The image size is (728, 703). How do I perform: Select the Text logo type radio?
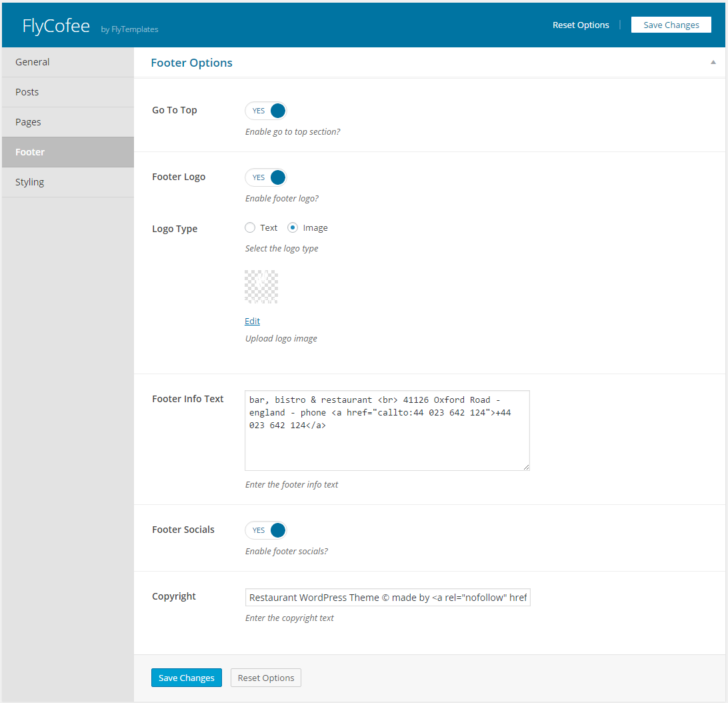251,227
